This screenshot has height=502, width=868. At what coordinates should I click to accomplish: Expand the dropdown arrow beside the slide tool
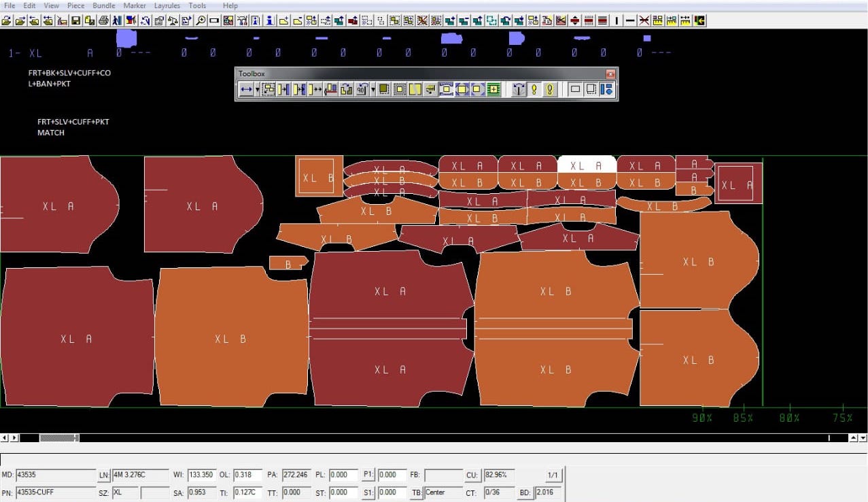tap(257, 89)
